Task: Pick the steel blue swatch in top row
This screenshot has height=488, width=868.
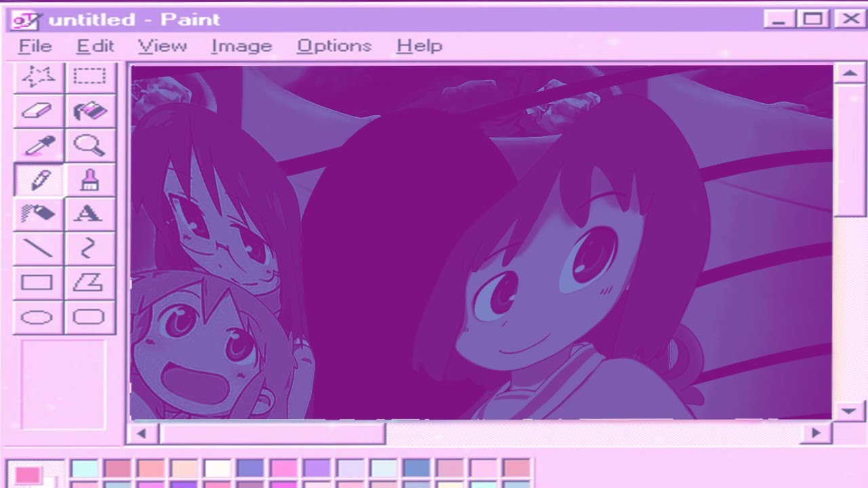Action: point(416,468)
